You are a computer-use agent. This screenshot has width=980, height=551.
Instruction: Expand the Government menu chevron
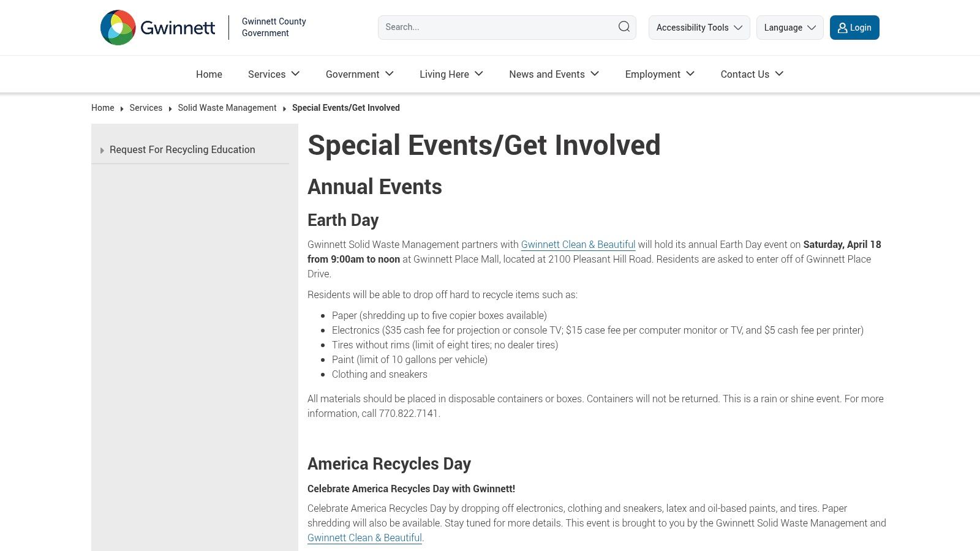[x=390, y=74]
